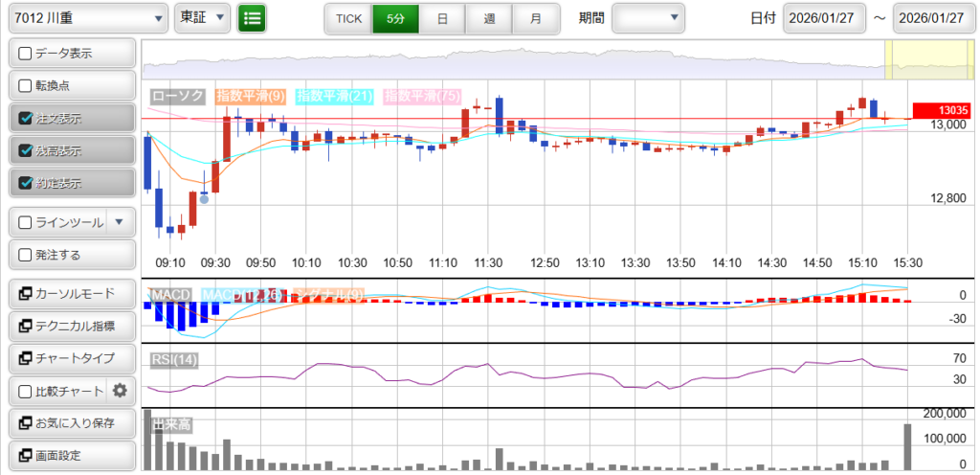Click the green stock list icon

(252, 18)
